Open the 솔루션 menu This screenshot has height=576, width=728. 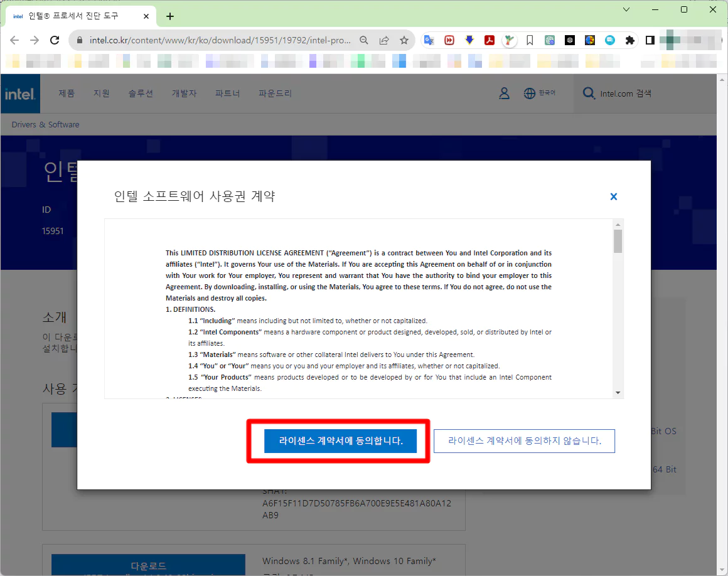[141, 93]
